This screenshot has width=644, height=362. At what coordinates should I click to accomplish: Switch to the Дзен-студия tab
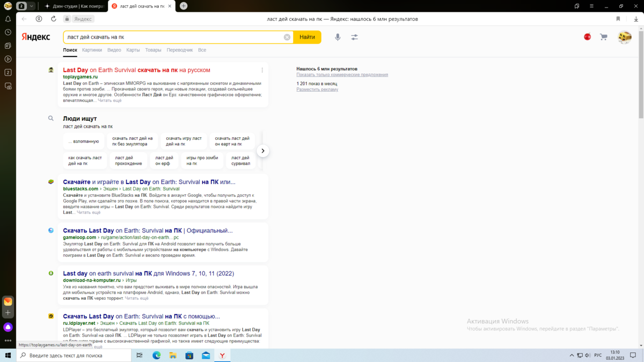coord(75,6)
